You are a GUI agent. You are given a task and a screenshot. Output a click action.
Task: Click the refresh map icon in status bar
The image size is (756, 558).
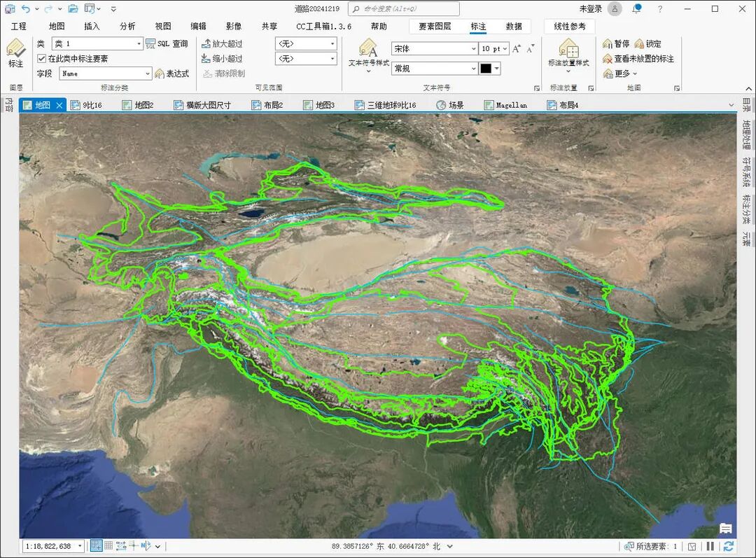(x=729, y=546)
